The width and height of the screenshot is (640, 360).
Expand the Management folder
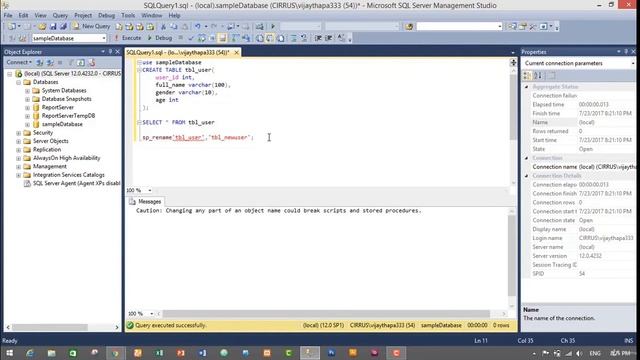coord(18,167)
